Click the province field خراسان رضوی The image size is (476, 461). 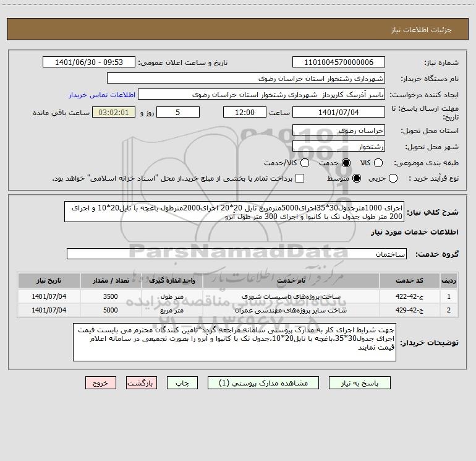click(x=339, y=131)
